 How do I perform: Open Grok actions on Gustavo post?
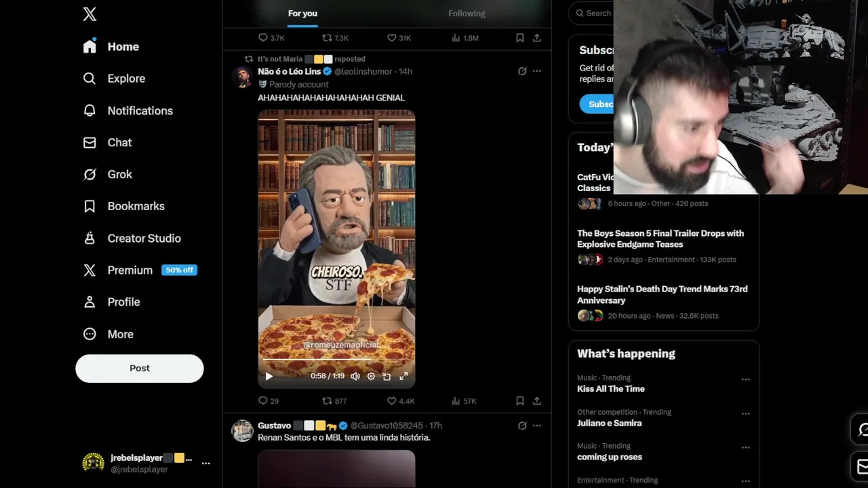point(522,426)
